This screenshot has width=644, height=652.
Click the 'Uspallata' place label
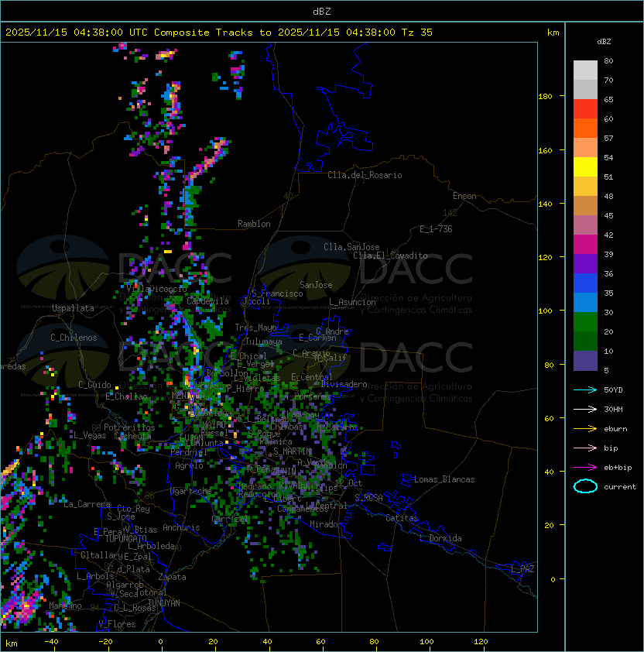(x=73, y=308)
